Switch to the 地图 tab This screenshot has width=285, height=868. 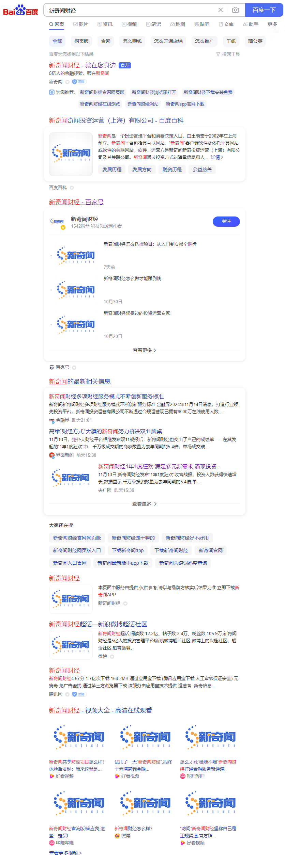click(178, 24)
